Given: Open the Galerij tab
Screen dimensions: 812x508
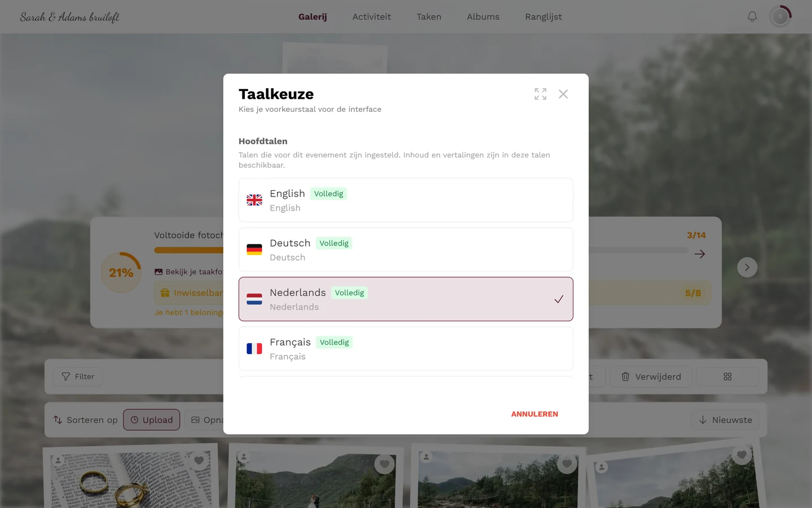Looking at the screenshot, I should (x=312, y=17).
